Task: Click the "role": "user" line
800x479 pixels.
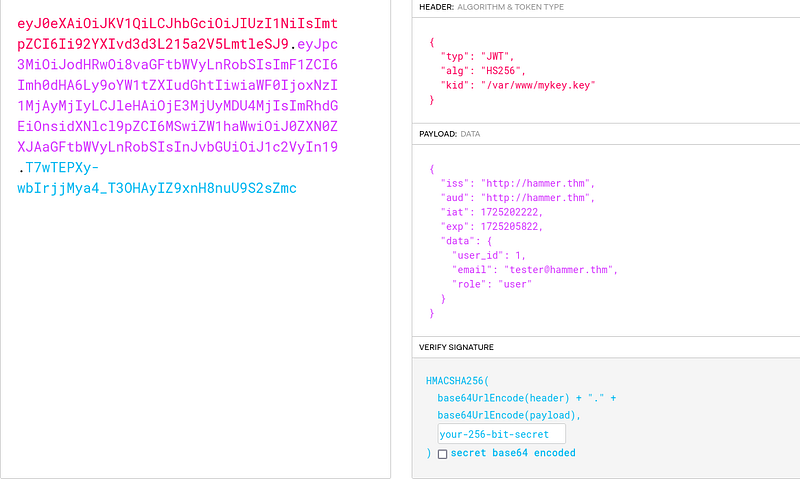Action: [491, 284]
